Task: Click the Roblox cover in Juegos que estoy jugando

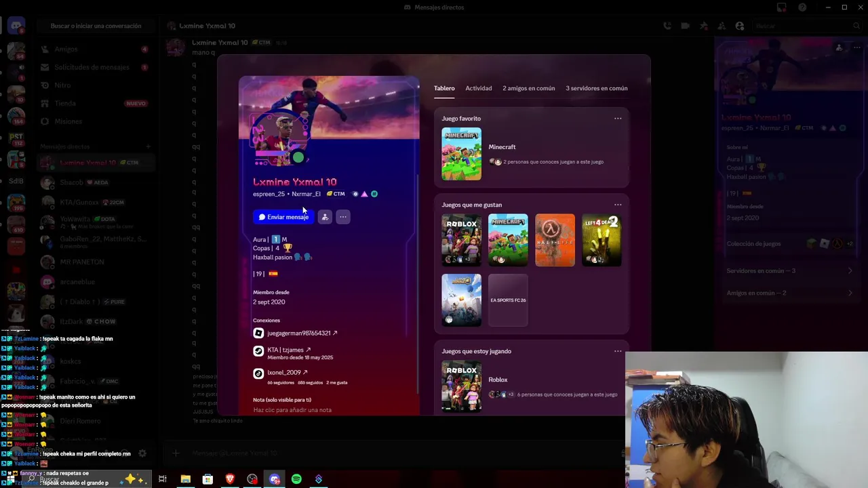Action: 462,386
